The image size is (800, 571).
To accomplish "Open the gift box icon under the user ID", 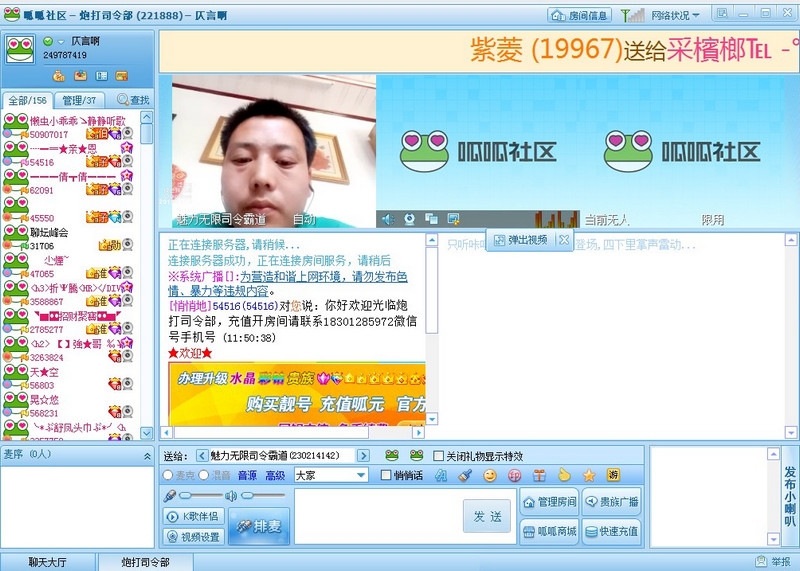I will [80, 76].
